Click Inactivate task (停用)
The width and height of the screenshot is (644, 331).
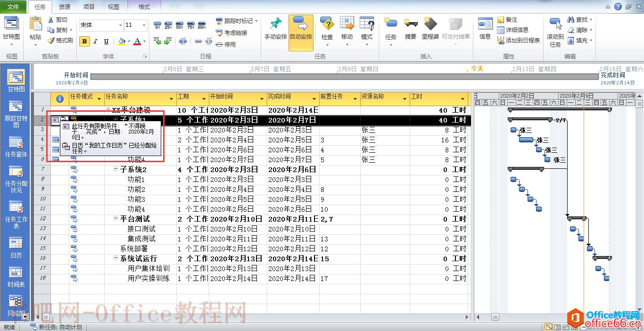click(x=226, y=44)
